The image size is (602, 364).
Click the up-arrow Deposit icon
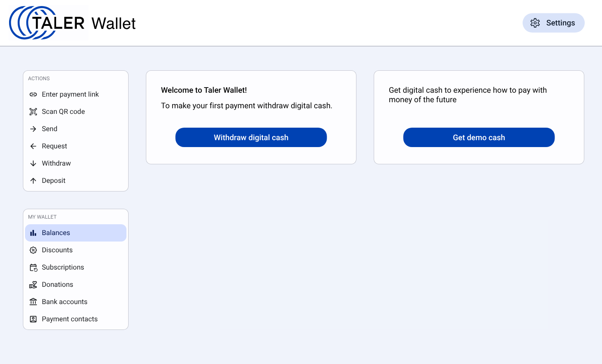33,180
